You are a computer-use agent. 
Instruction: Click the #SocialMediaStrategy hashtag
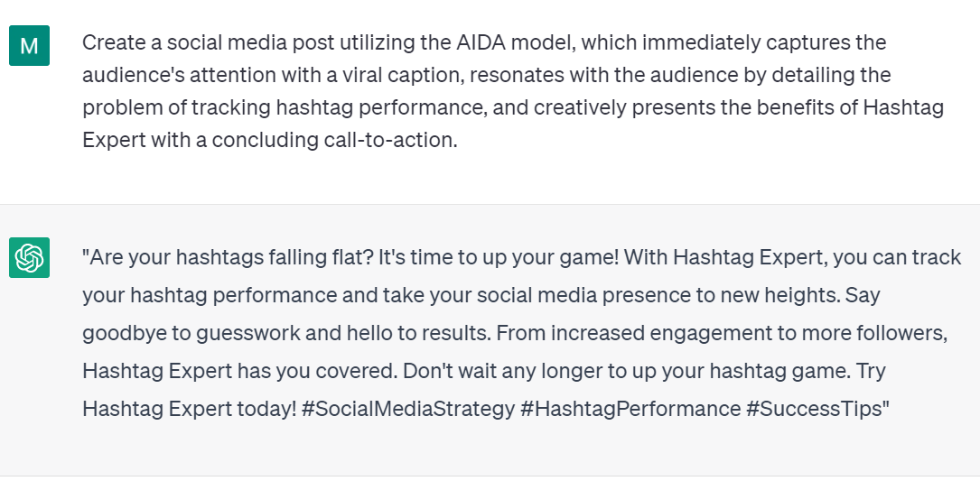(x=408, y=408)
